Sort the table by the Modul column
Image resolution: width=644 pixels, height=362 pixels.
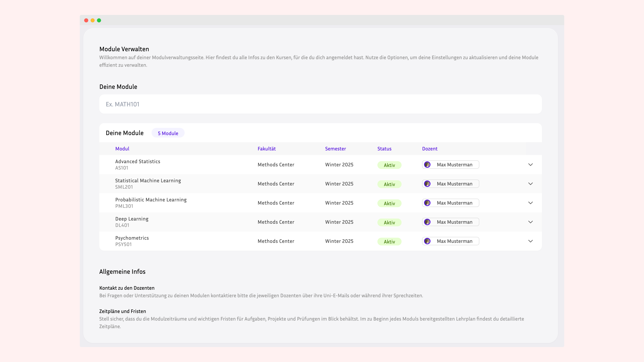click(x=122, y=148)
